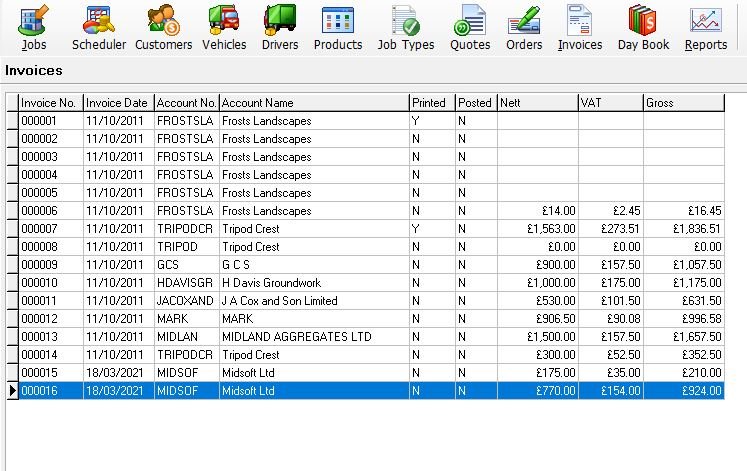Sort by Invoice Date column header
This screenshot has width=747, height=471.
[x=119, y=103]
